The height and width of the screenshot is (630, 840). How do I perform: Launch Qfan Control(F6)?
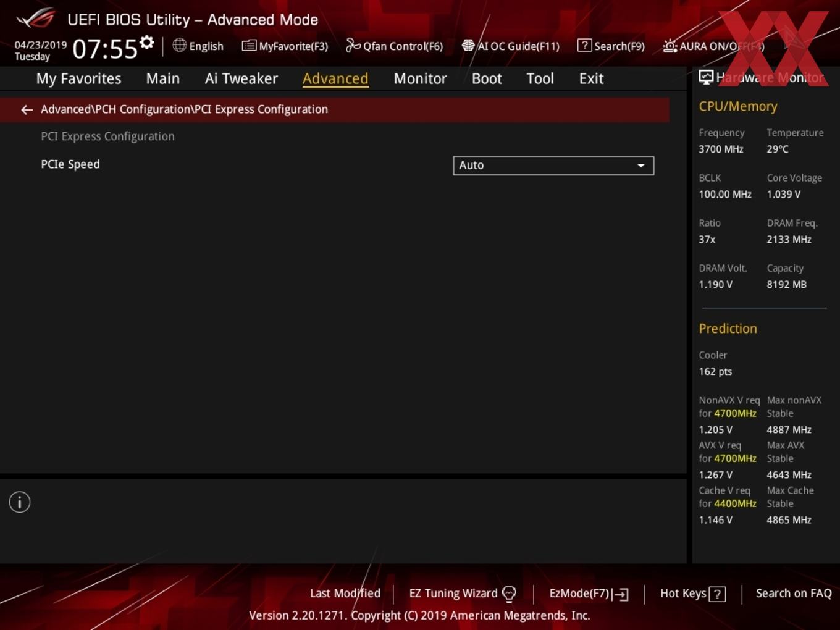coord(394,46)
